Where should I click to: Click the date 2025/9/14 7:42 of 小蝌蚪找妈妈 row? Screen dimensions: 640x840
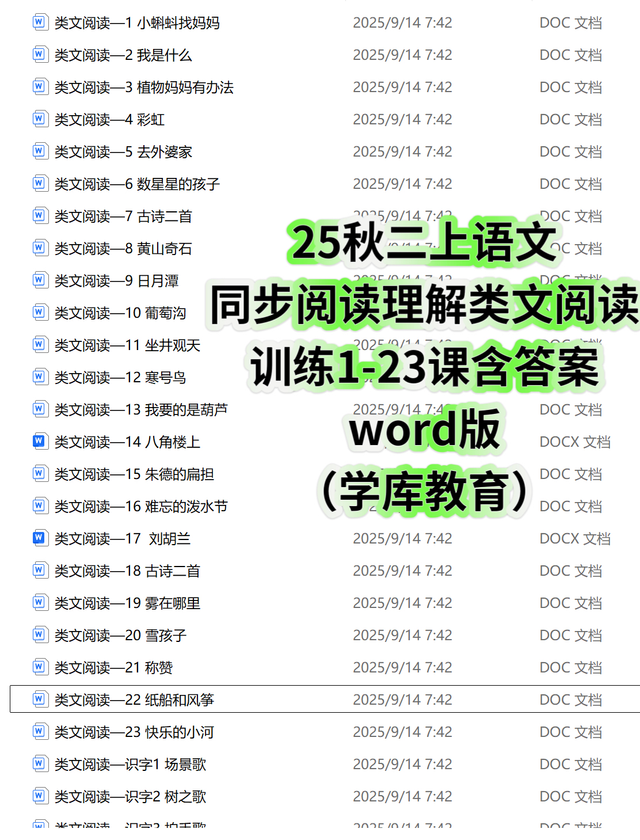point(402,22)
